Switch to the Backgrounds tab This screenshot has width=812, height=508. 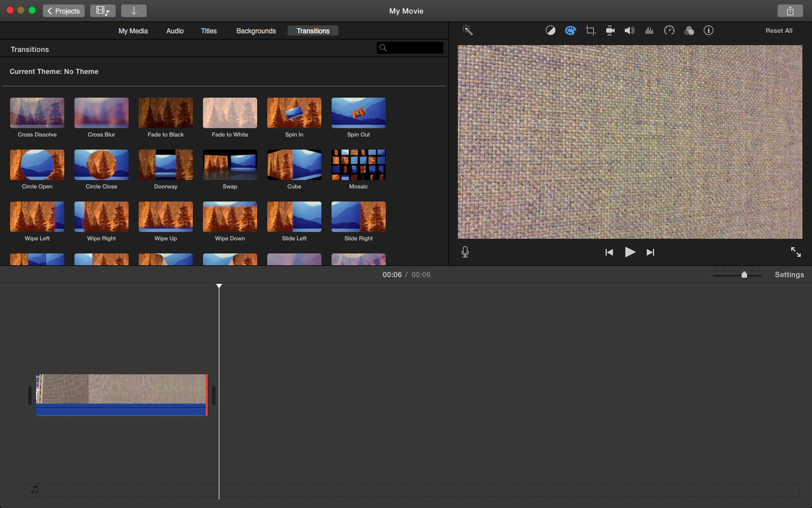pyautogui.click(x=256, y=31)
